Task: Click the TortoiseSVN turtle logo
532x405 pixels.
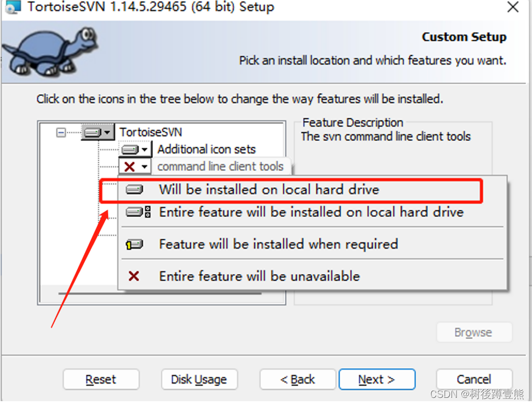Action: 51,52
